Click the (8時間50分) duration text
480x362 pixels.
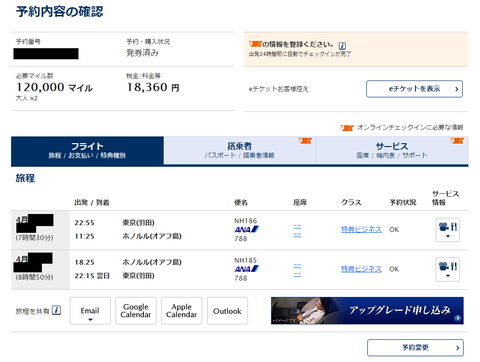[x=35, y=277]
